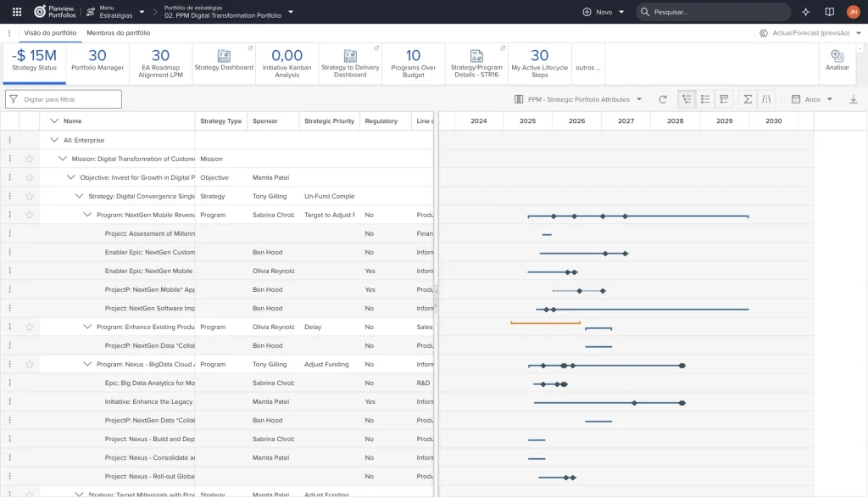Refresh the portfolio grid

(663, 99)
